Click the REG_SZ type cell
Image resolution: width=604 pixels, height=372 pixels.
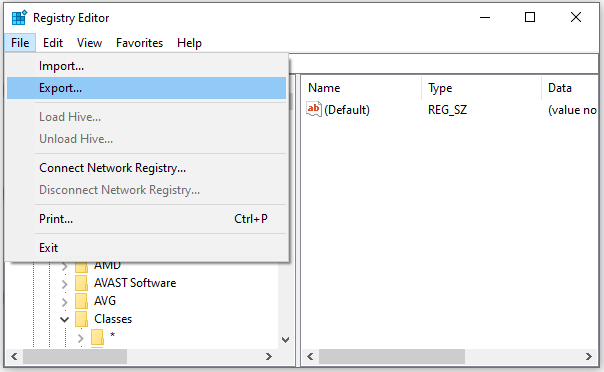pos(447,110)
